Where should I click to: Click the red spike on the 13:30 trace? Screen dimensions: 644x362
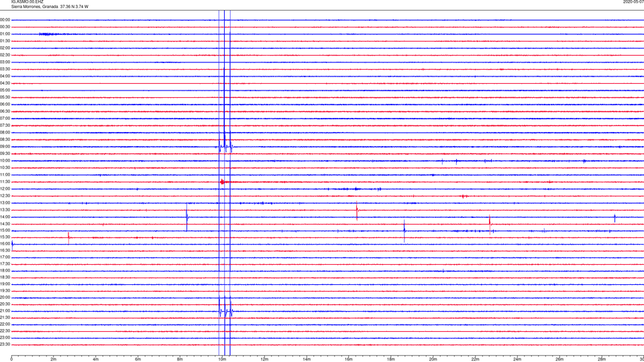[x=357, y=210]
